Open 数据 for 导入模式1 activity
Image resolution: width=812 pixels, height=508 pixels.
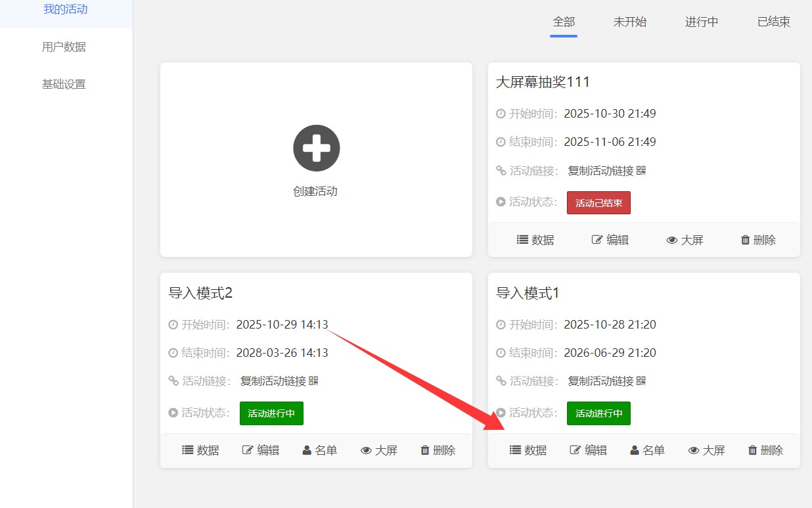(528, 450)
